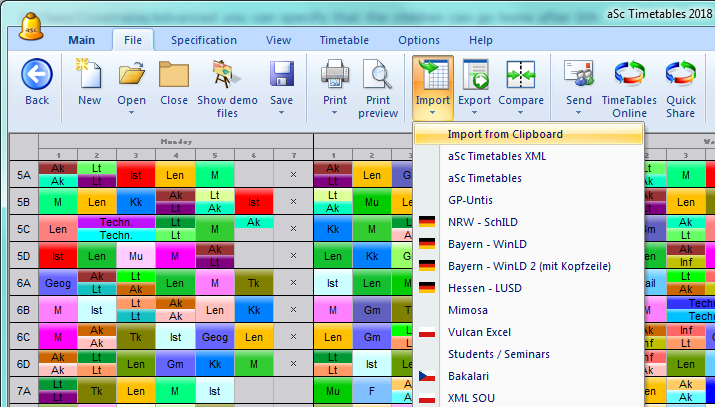Image resolution: width=715 pixels, height=407 pixels.
Task: Close the current file via Close icon
Action: click(x=174, y=74)
